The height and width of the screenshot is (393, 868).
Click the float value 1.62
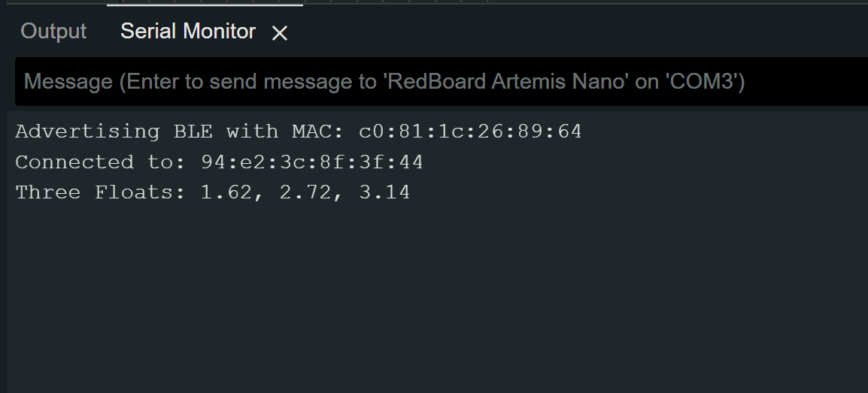click(226, 192)
